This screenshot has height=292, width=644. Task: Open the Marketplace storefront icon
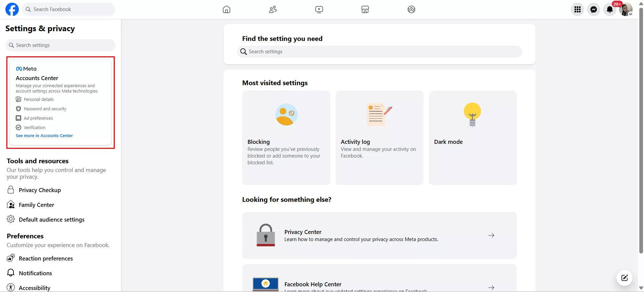365,9
